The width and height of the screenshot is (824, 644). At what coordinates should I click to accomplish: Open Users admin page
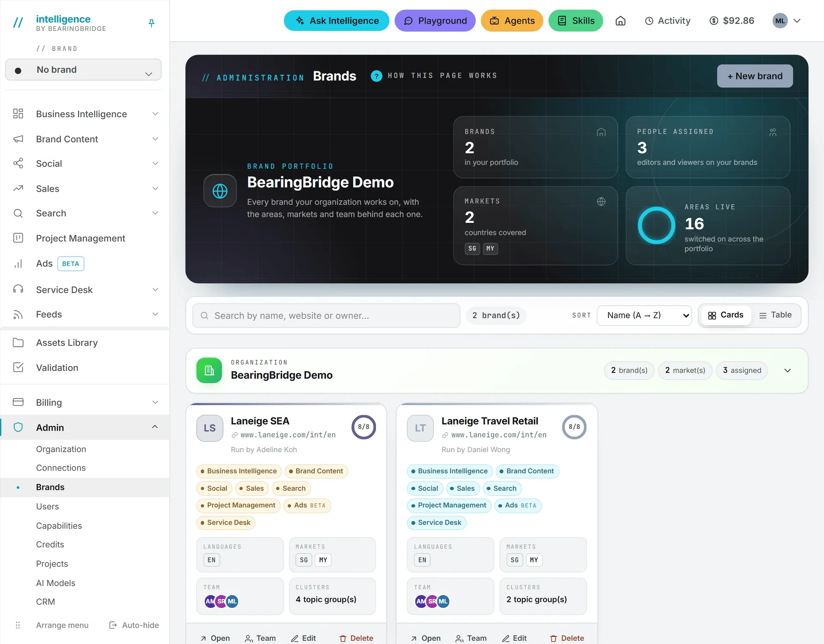pos(48,507)
